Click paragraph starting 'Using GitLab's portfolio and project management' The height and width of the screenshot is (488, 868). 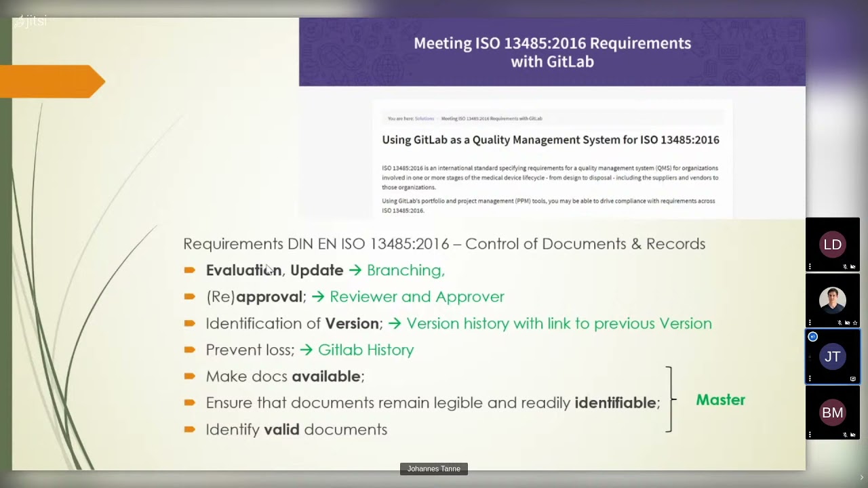[x=548, y=205]
